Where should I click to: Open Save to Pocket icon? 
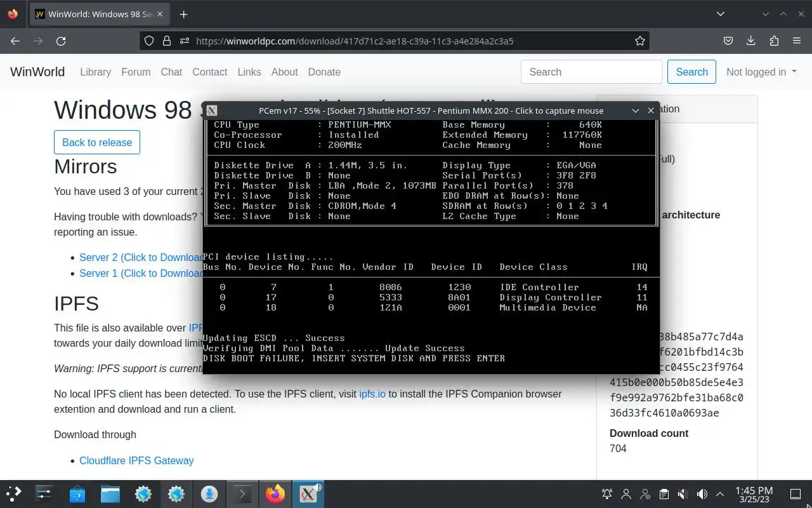click(x=728, y=41)
